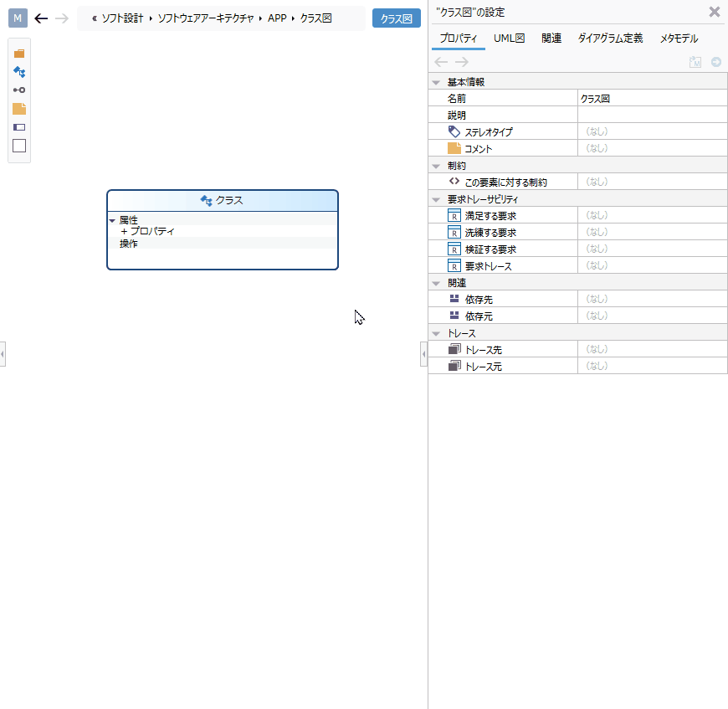
Task: Close the クラス図 settings panel
Action: [715, 12]
